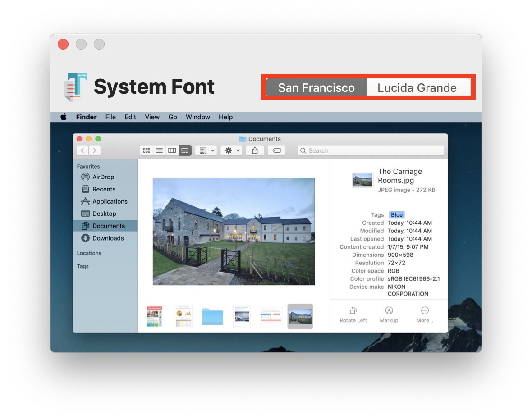
Task: Select the highlighted Carriage Rooms thumbnail
Action: [x=300, y=317]
